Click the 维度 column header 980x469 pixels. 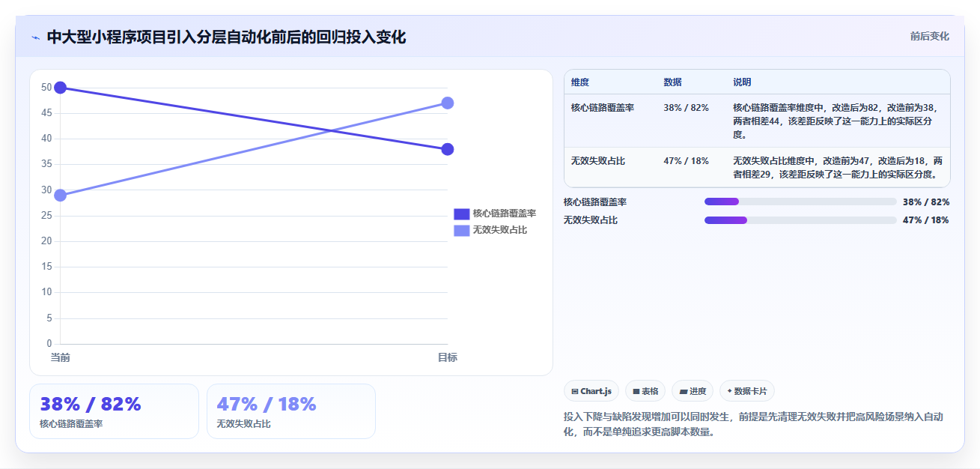(580, 82)
